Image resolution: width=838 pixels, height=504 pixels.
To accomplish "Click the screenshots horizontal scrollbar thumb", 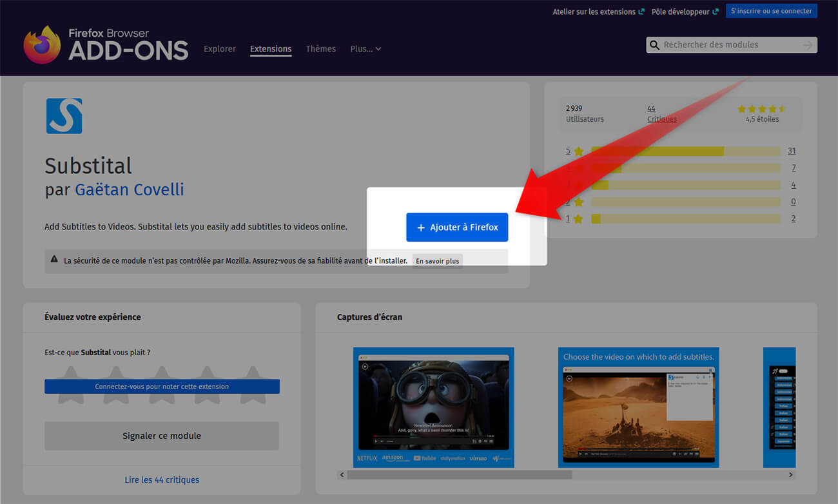I will (460, 475).
